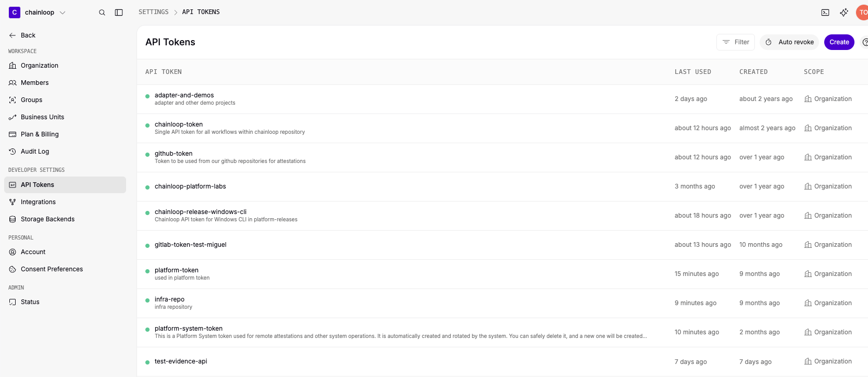Open the Members page
Viewport: 868px width, 377px height.
[65, 83]
